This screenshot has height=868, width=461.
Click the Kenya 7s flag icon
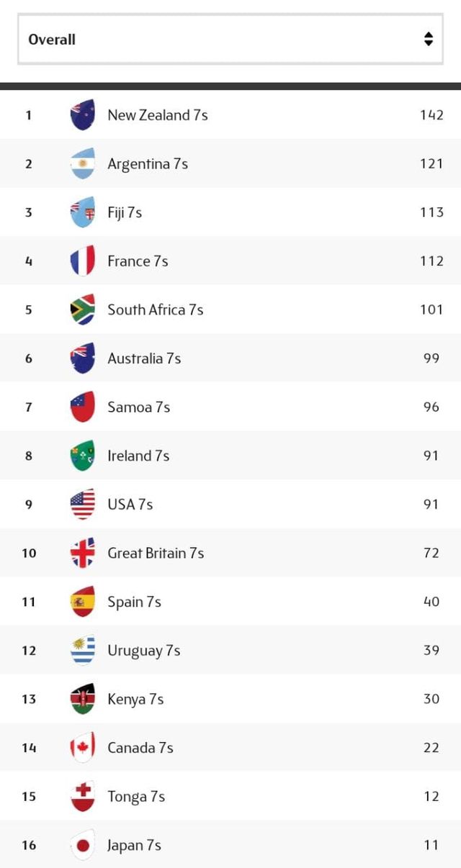[83, 699]
